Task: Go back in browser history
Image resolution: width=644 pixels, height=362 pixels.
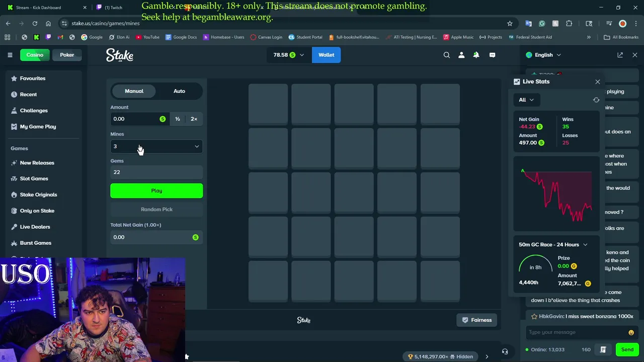Action: (x=8, y=23)
